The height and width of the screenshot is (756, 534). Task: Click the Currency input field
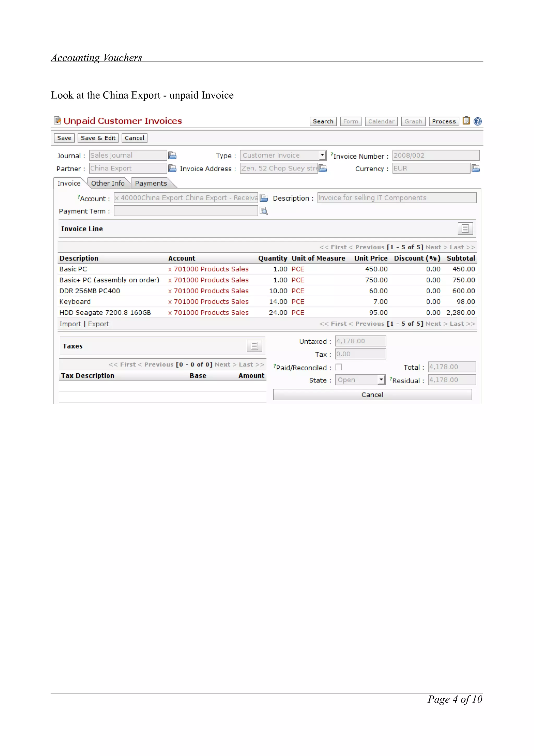(x=431, y=168)
